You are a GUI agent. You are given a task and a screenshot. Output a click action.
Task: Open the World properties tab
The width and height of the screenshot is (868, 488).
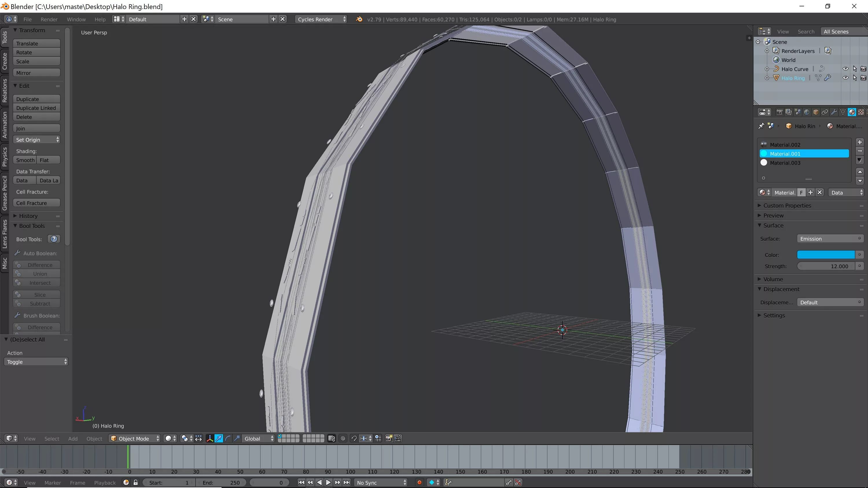click(x=806, y=112)
